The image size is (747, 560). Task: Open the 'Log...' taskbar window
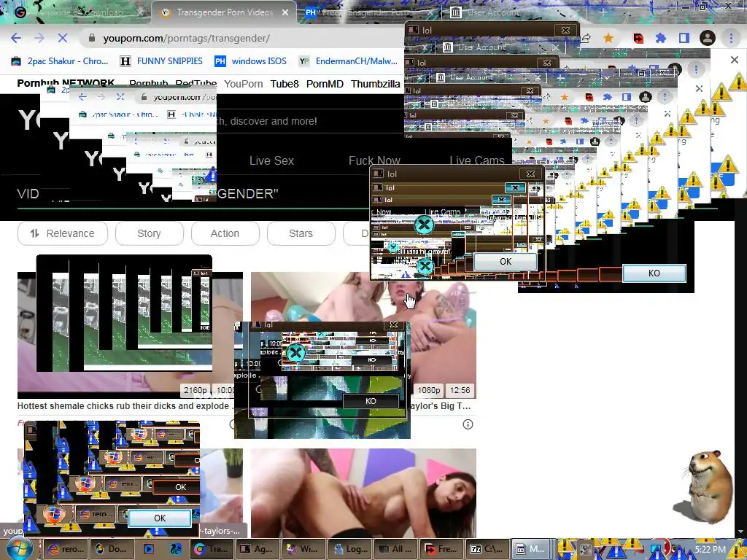click(x=349, y=549)
